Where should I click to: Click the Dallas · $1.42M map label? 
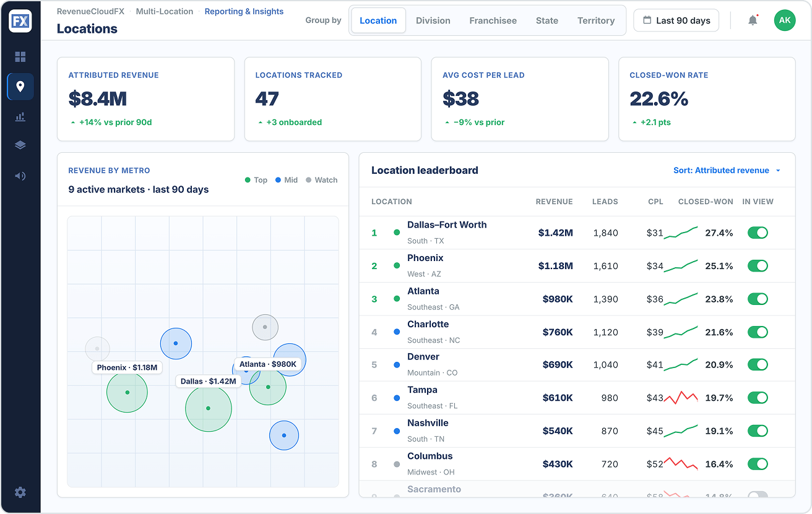[x=209, y=382]
